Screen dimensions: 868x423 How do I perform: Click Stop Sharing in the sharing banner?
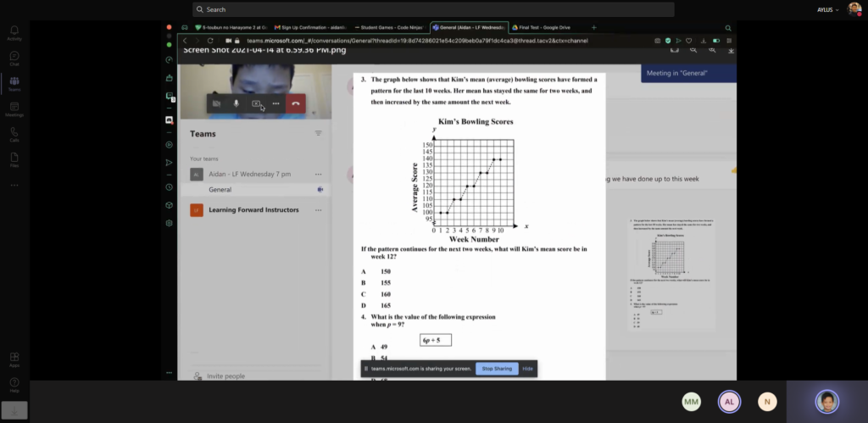click(497, 369)
